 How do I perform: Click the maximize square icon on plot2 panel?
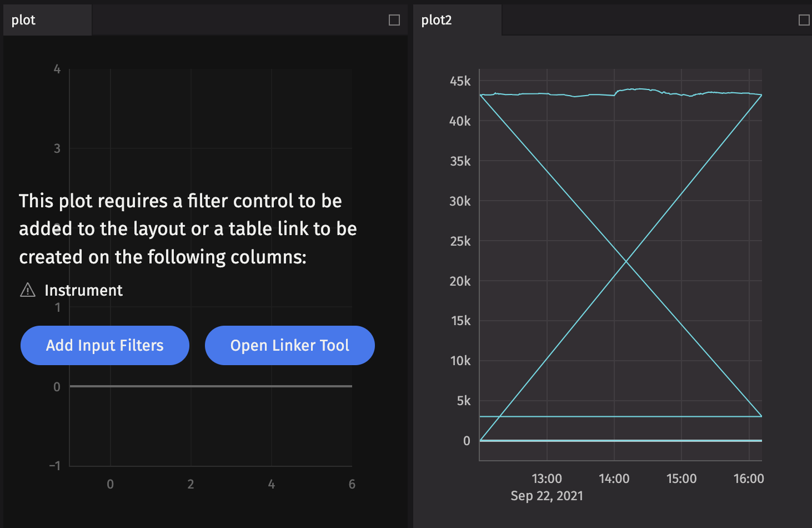point(804,19)
